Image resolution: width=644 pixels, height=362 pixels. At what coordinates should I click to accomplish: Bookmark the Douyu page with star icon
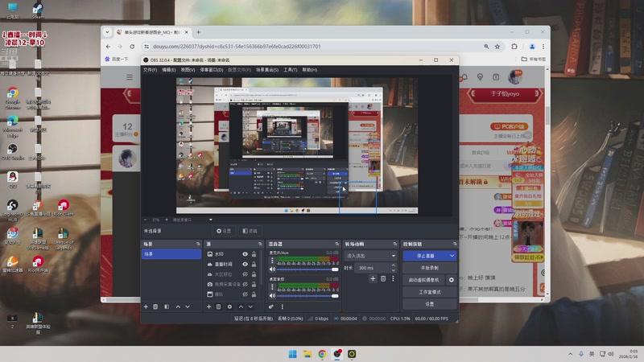[497, 47]
